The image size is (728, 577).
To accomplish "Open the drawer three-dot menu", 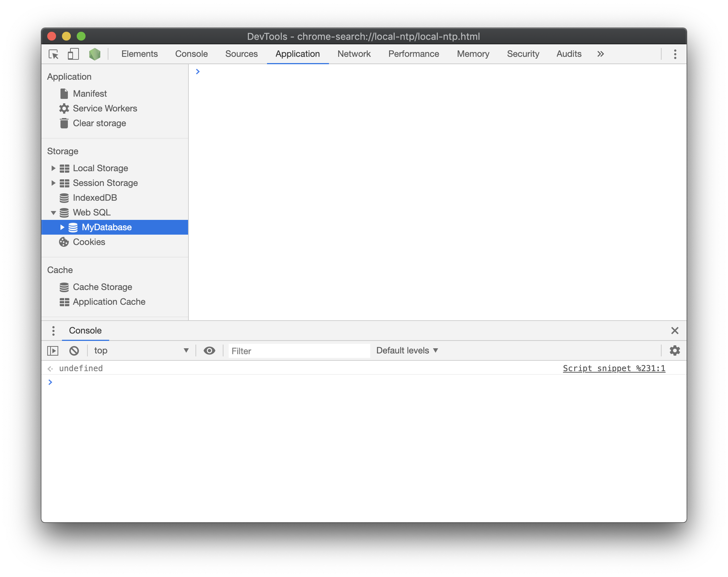I will tap(53, 331).
